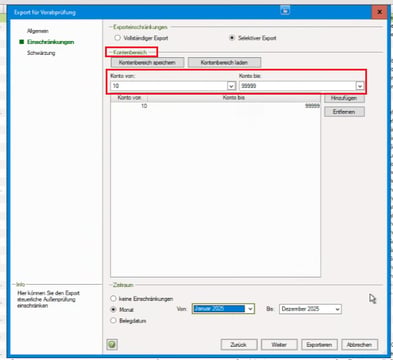Click the Abbrechen button
The image size is (393, 360).
coord(359,344)
